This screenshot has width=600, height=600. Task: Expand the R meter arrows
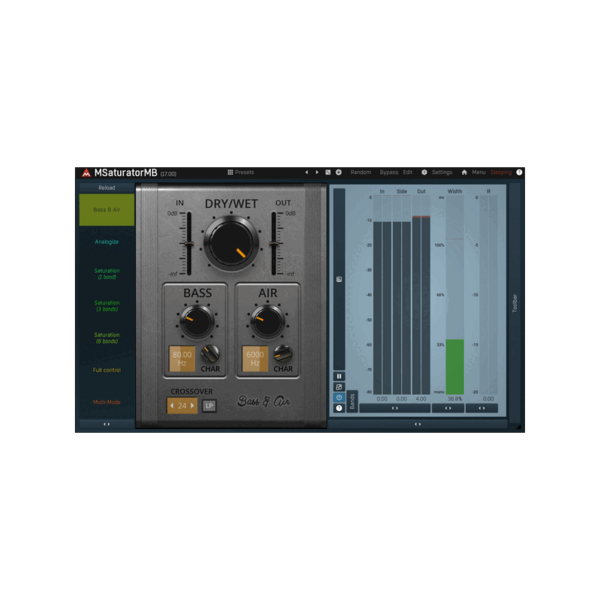pos(482,408)
